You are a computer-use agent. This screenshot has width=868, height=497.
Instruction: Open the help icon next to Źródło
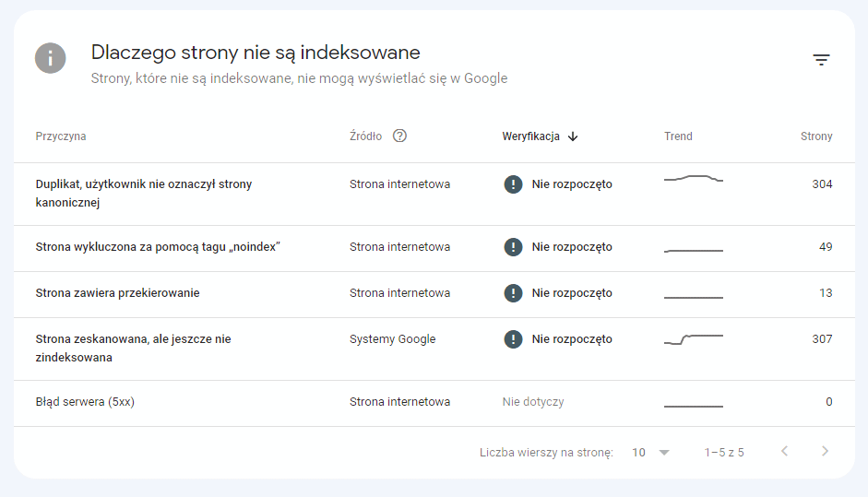click(399, 136)
